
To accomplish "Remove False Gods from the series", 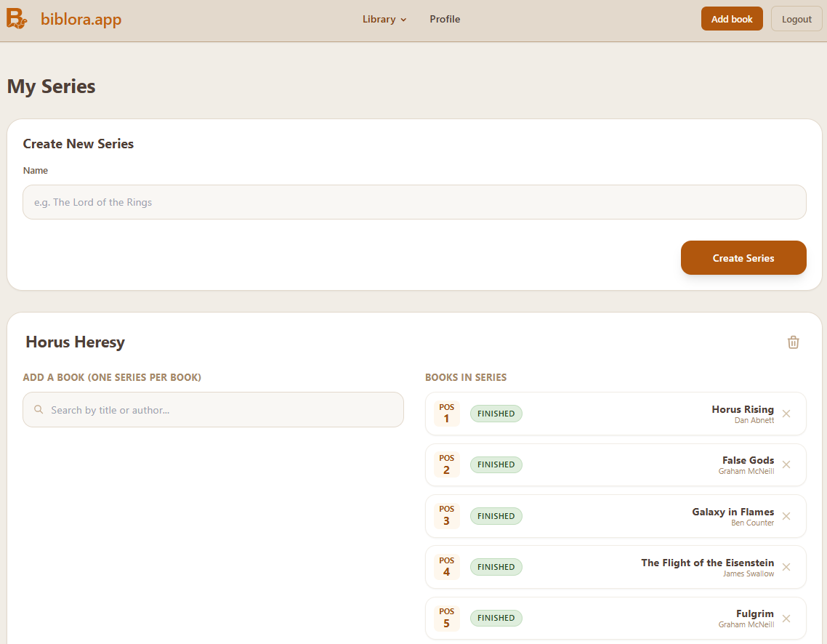I will pyautogui.click(x=786, y=464).
